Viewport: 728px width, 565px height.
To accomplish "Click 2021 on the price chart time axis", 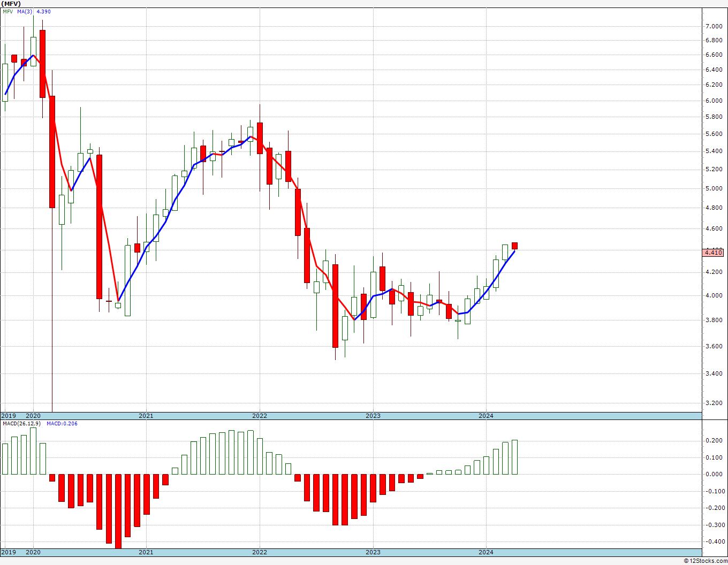I will tap(146, 416).
